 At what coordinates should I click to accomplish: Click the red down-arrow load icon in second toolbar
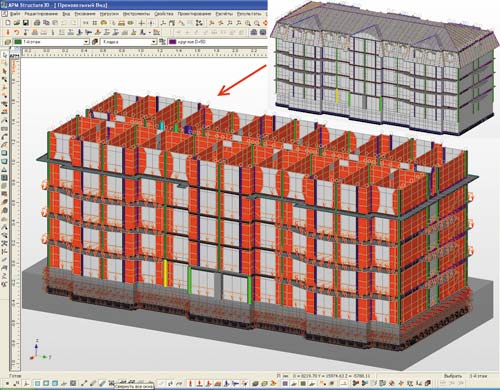click(x=8, y=32)
